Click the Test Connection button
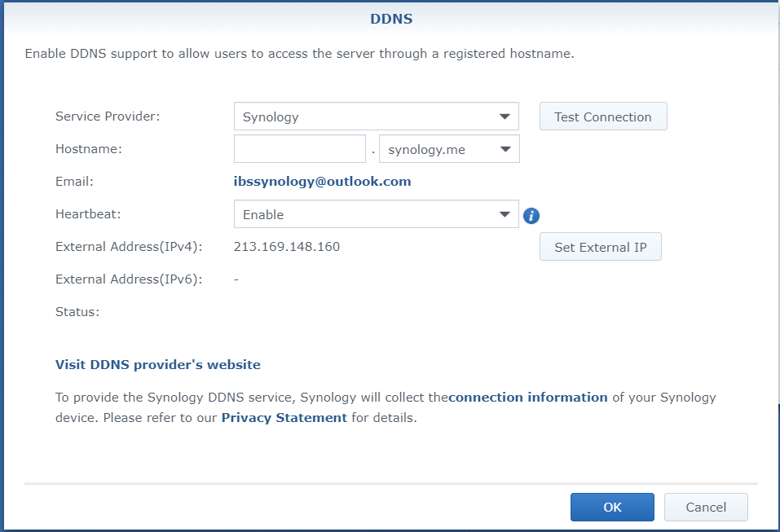This screenshot has height=532, width=780. pyautogui.click(x=603, y=117)
